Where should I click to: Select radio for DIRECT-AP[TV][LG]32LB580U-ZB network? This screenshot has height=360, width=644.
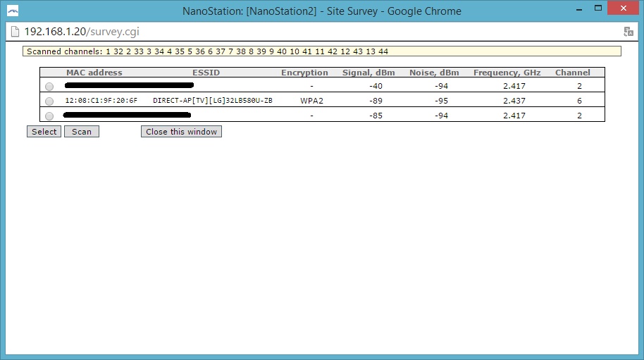(49, 101)
